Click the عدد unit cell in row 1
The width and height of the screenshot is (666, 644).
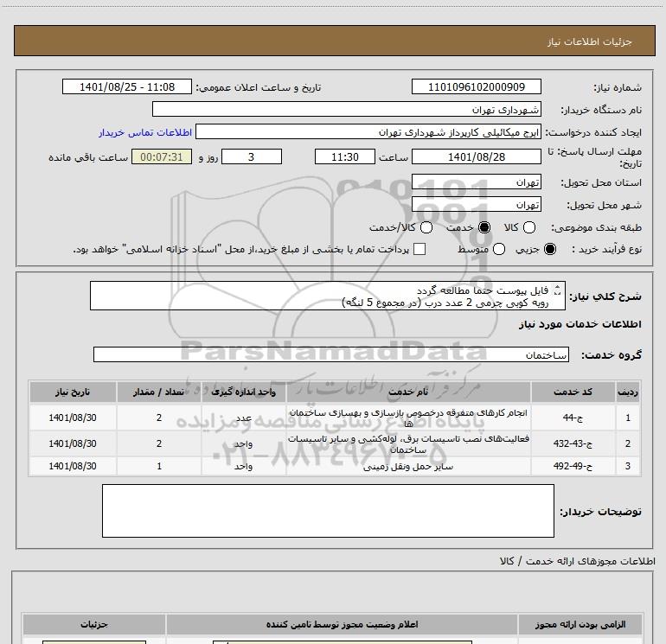[243, 418]
